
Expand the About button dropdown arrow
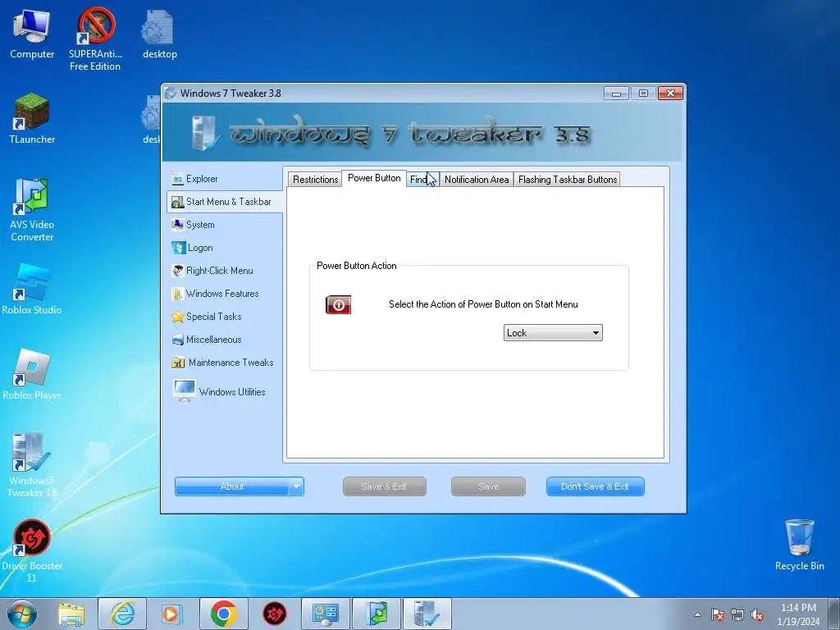pos(296,486)
